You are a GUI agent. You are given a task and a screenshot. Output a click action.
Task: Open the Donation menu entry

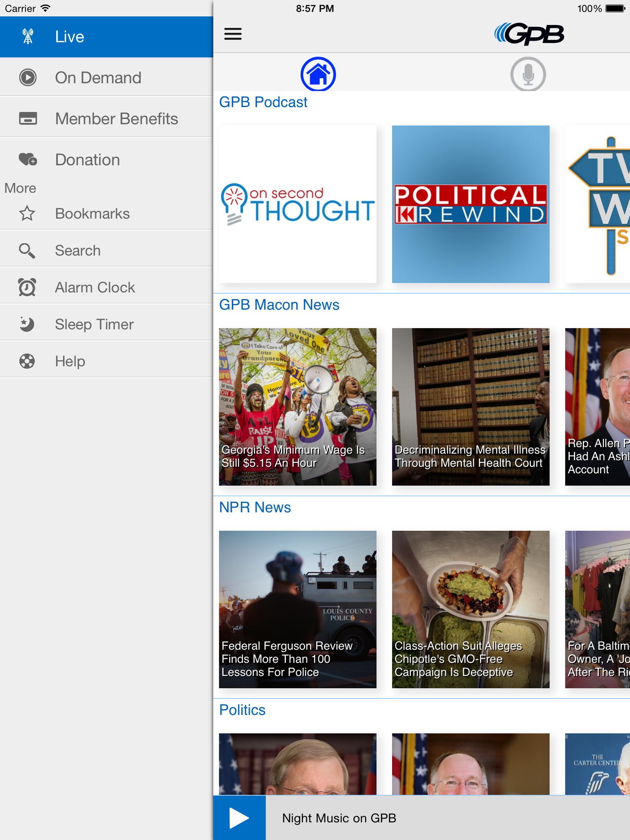[x=107, y=160]
